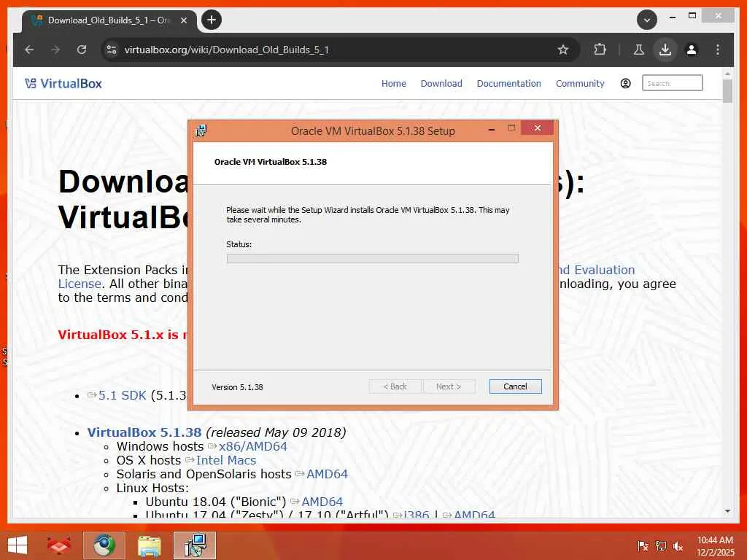Open the VirtualBox 5.1.38 heading link

[144, 432]
